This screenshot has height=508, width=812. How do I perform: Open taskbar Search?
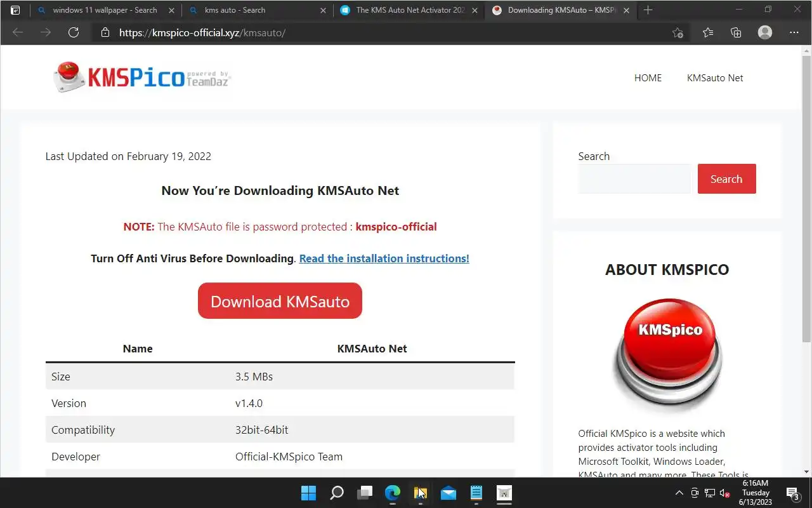(x=337, y=493)
